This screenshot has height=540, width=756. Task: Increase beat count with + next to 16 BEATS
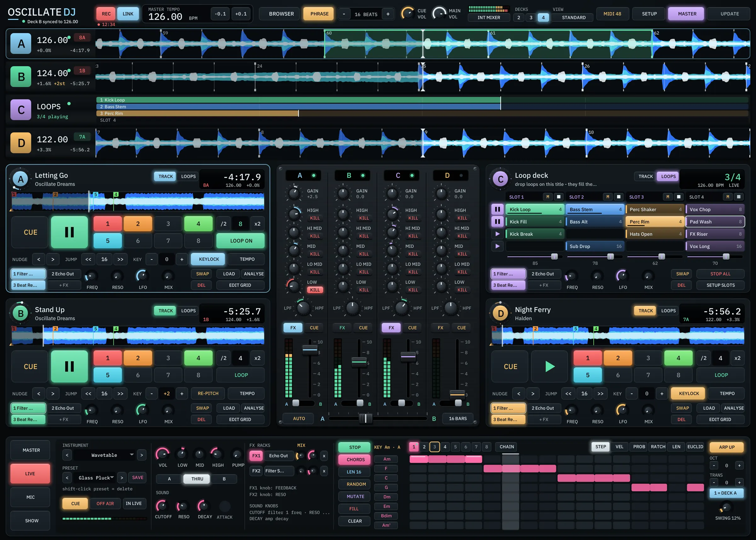coord(388,14)
